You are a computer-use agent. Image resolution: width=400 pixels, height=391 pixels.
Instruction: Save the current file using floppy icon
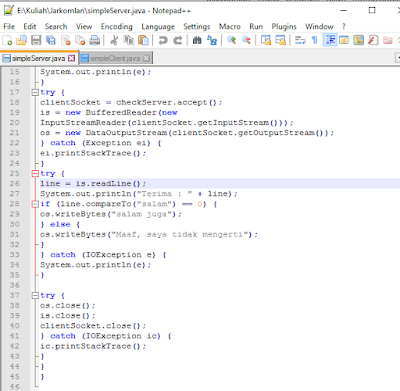click(36, 41)
